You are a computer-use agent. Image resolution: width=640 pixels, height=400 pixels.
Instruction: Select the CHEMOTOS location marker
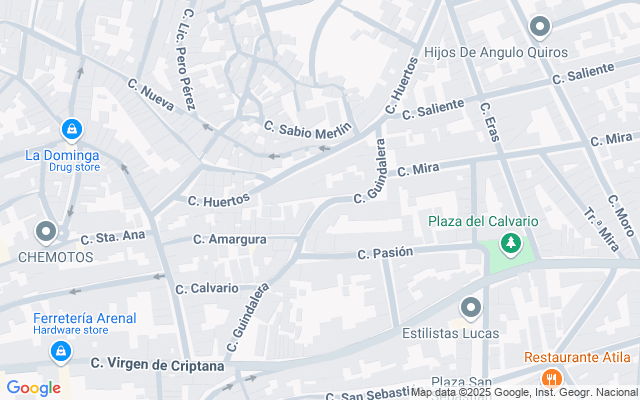click(46, 233)
